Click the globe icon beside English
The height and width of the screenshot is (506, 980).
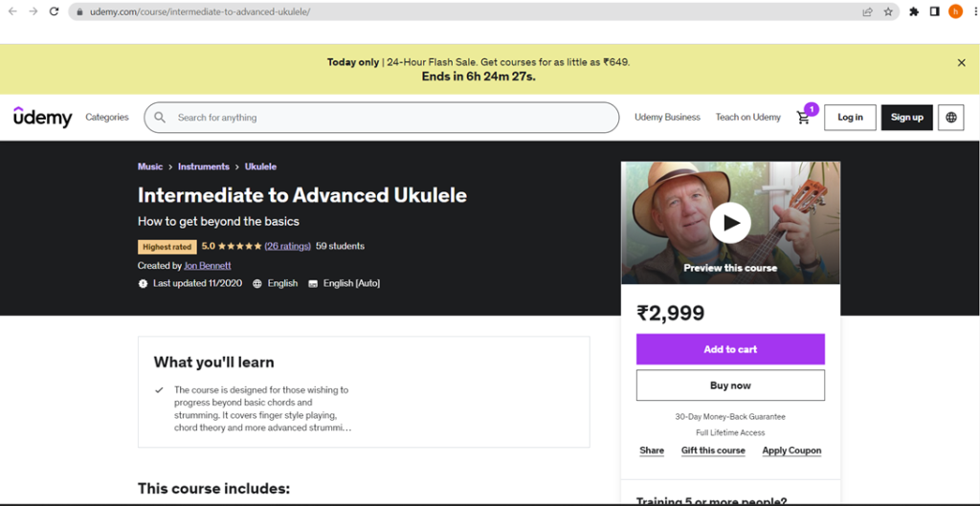coord(256,284)
